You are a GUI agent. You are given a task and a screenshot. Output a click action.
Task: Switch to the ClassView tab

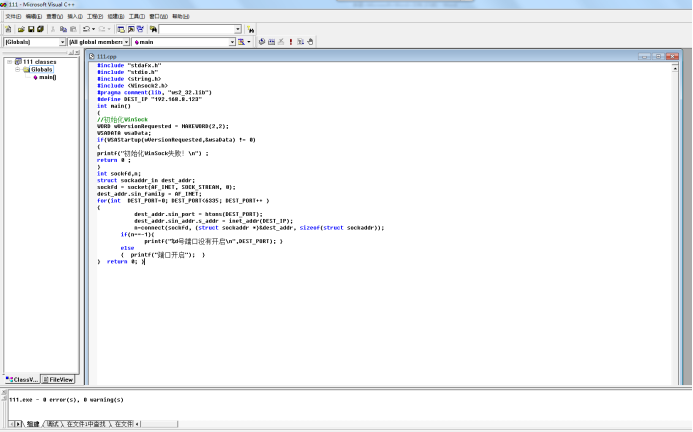22,380
